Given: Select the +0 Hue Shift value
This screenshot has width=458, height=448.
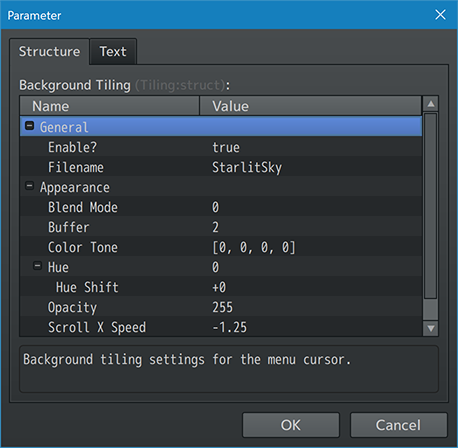Looking at the screenshot, I should click(219, 287).
